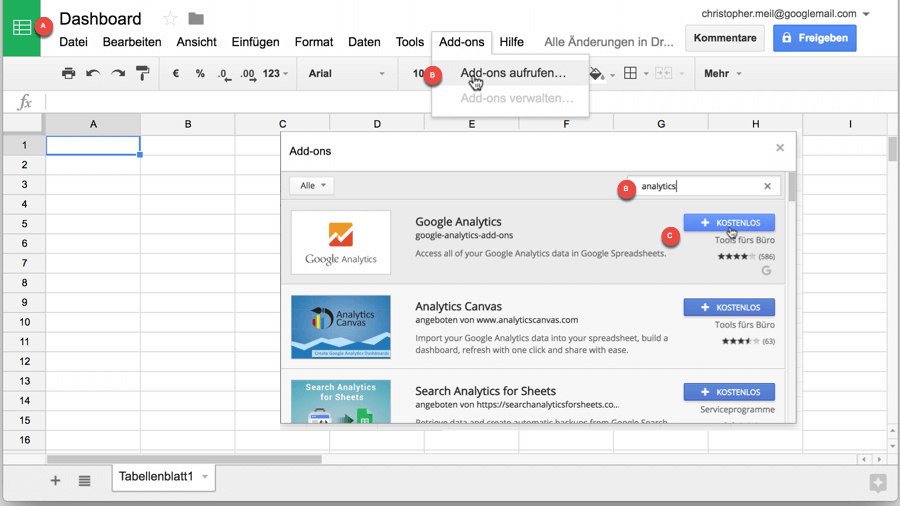Click the Dashboard document title
Screen dimensions: 900x506
click(100, 19)
